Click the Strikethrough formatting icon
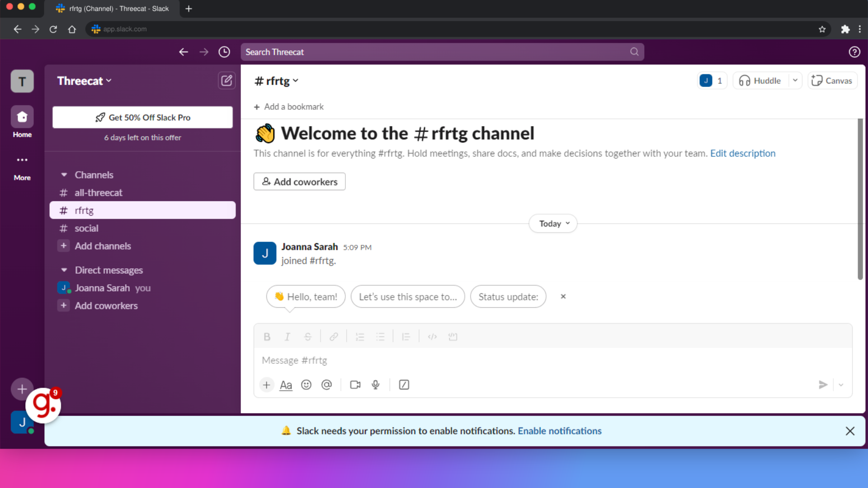The height and width of the screenshot is (488, 868). tap(308, 337)
